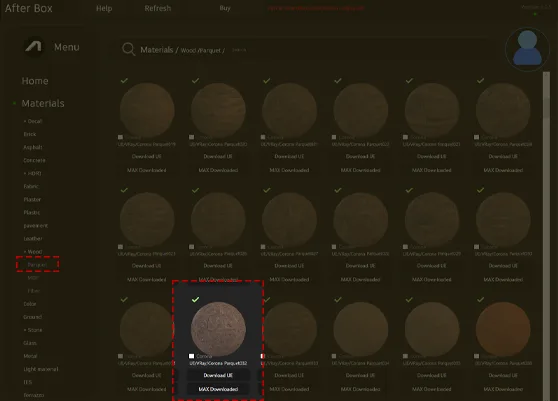The height and width of the screenshot is (401, 558).
Task: Select the Metal category
Action: 30,356
